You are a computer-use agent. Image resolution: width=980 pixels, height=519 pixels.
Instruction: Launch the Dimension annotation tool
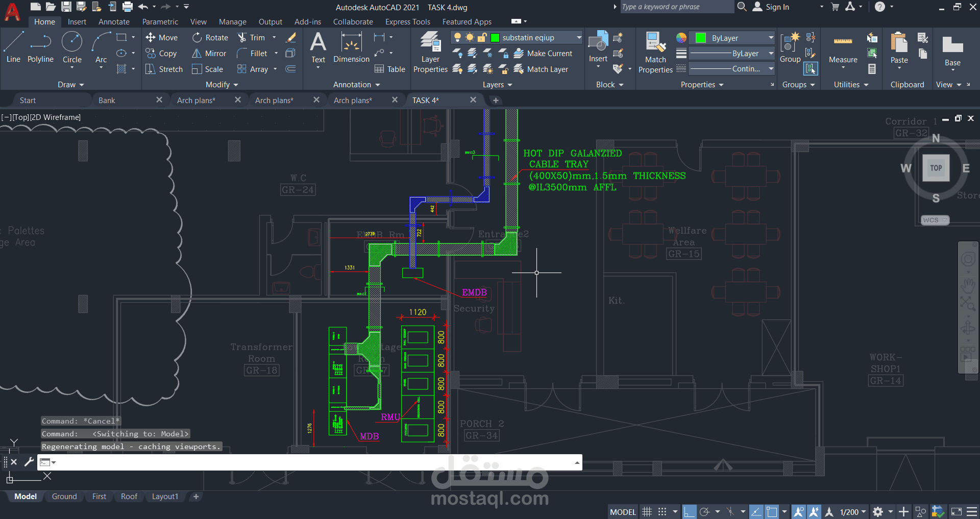(x=351, y=47)
